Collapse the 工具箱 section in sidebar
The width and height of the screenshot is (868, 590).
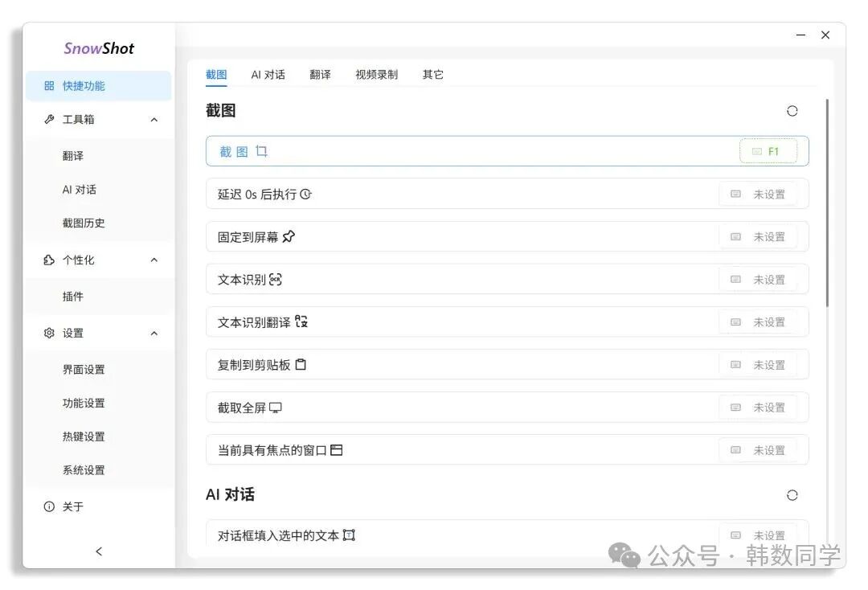(154, 119)
